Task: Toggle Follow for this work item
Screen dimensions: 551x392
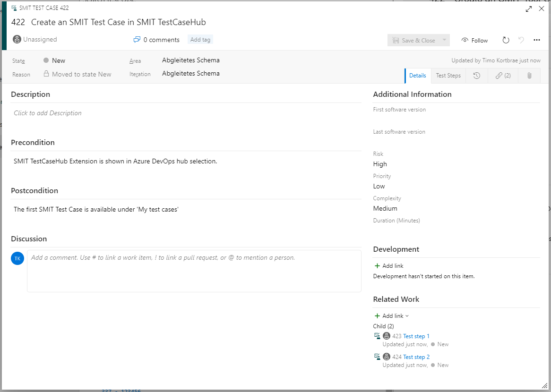Action: point(474,40)
